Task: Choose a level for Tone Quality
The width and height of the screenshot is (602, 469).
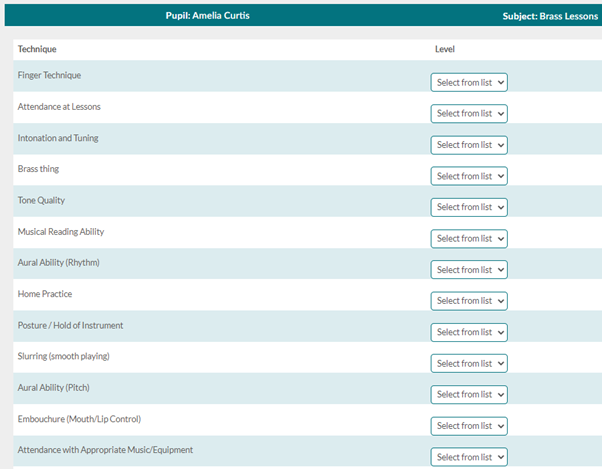Action: (469, 207)
